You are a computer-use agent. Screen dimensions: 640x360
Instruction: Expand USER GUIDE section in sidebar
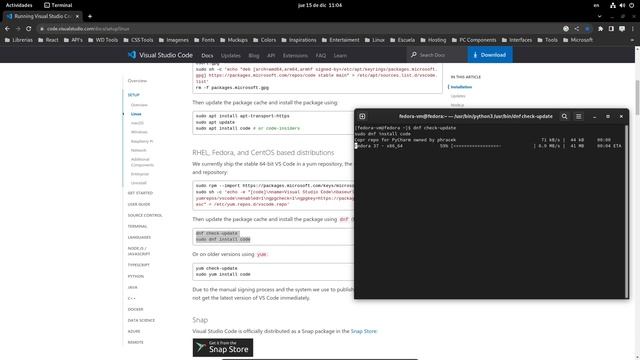139,204
